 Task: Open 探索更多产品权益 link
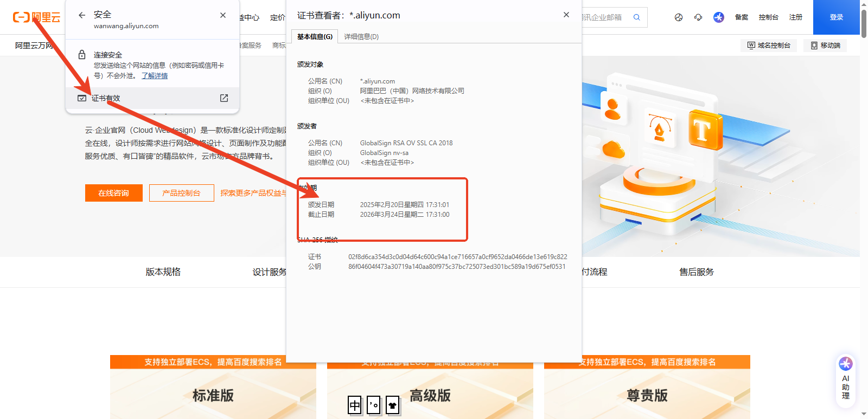(253, 193)
